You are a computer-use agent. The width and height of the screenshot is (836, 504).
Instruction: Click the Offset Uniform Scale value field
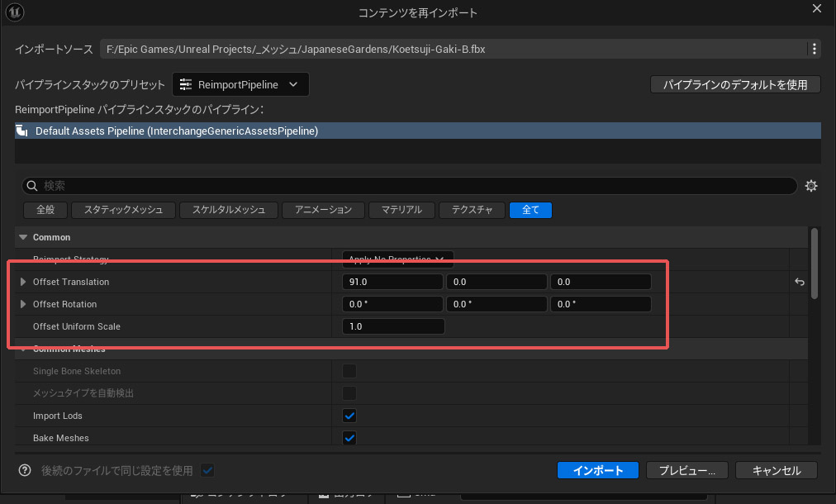(393, 326)
